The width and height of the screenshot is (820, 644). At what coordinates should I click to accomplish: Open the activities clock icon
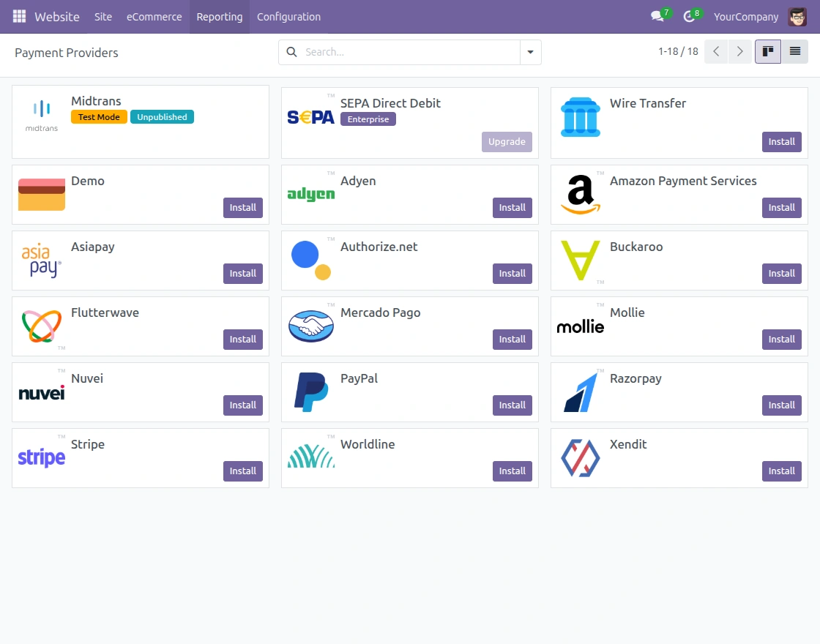tap(689, 16)
